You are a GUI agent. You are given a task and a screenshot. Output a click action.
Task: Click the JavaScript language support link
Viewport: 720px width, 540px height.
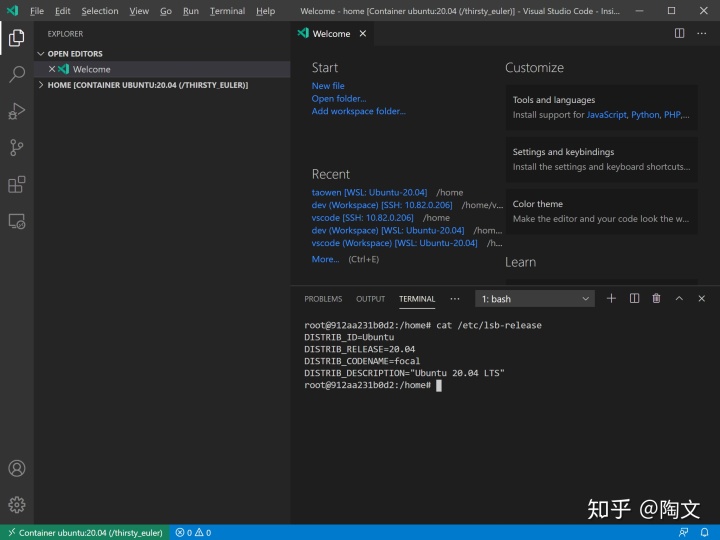[607, 115]
